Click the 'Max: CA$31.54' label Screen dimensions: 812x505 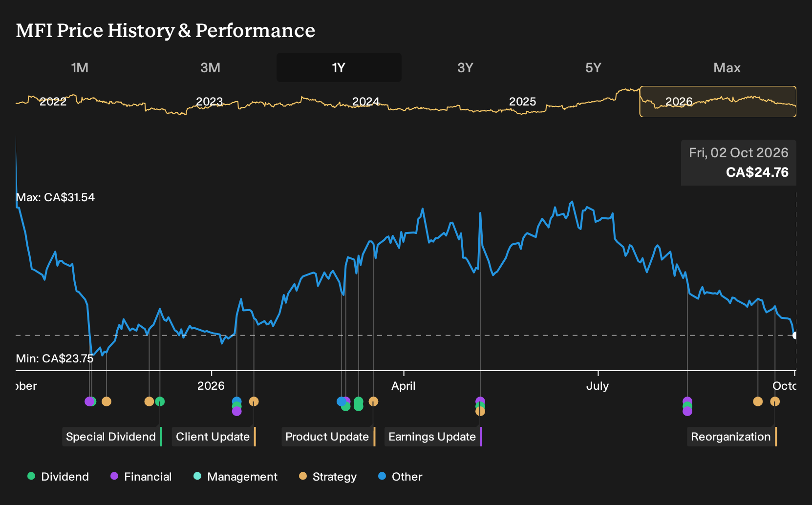(55, 197)
